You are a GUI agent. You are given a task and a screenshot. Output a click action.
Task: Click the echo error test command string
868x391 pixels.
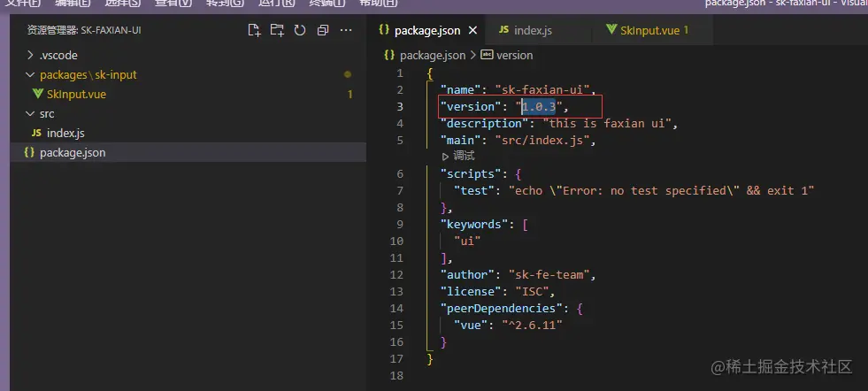[662, 190]
